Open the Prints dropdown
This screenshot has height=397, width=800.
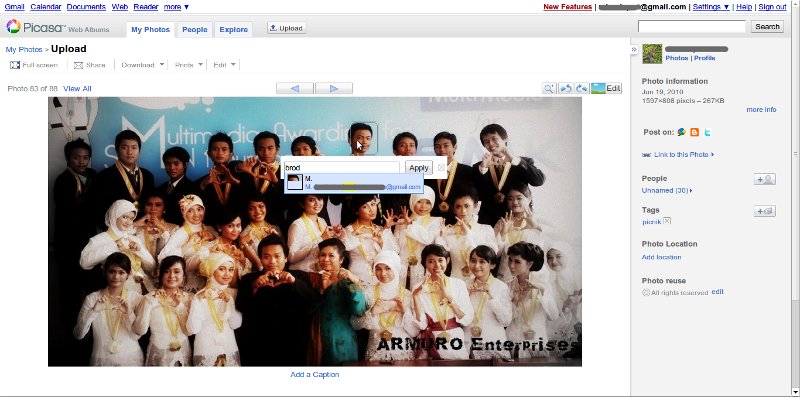click(189, 65)
